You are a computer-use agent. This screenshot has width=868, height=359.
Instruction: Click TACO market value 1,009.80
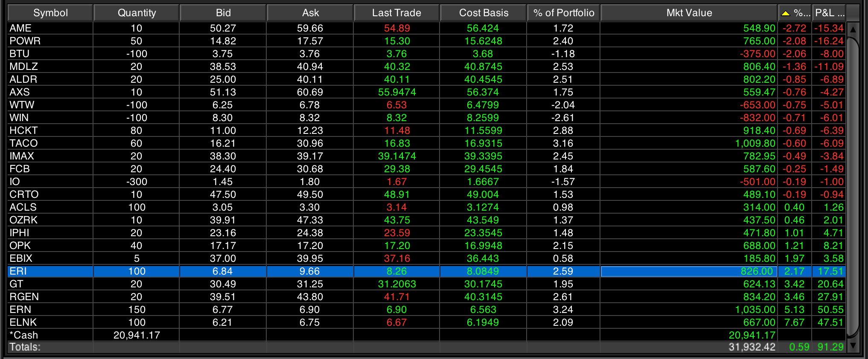755,143
